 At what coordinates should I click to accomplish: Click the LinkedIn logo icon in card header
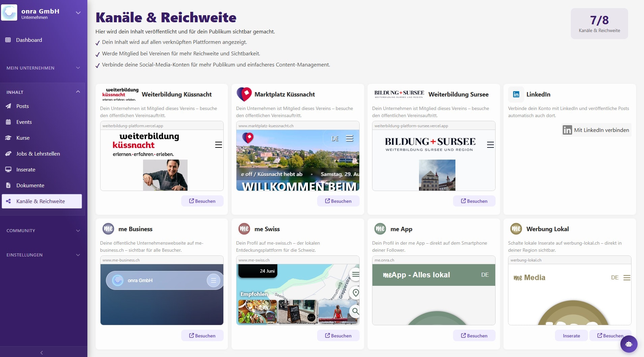[x=516, y=94]
